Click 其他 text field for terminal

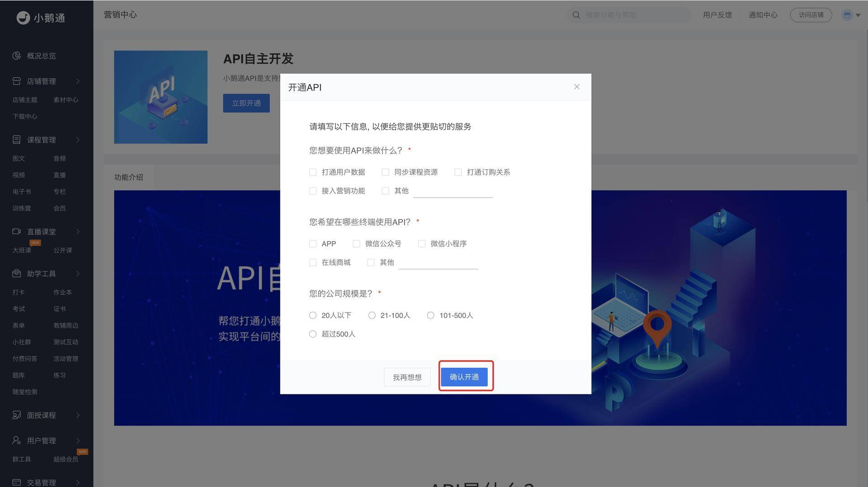(x=438, y=262)
